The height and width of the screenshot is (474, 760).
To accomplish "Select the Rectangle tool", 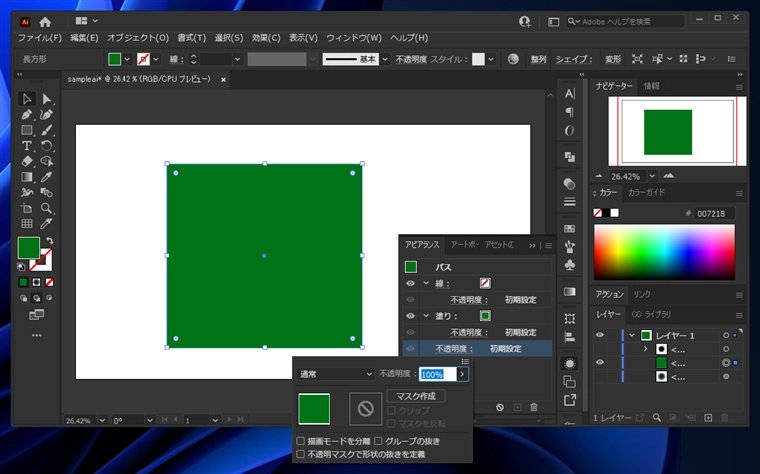I will point(27,130).
